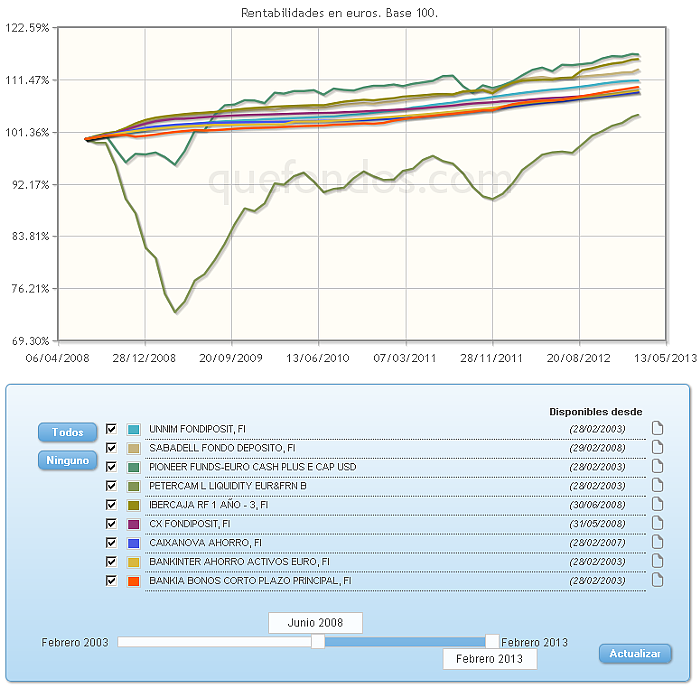The image size is (700, 687).
Task: Click the teal-green swatch for PIONEER FUNDS-EURO
Action: click(133, 467)
